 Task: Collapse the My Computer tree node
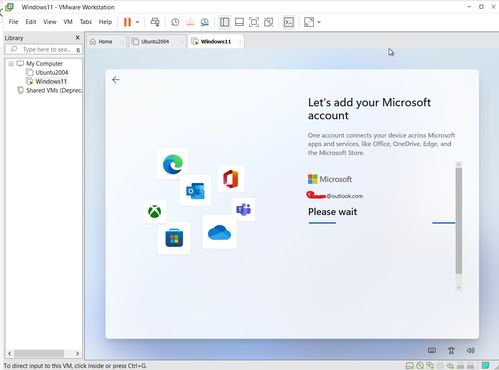pos(11,63)
